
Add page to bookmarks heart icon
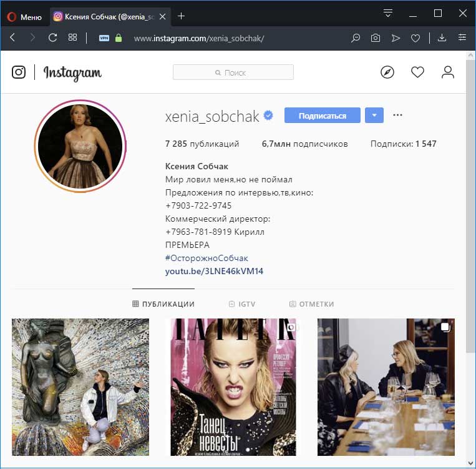point(415,38)
